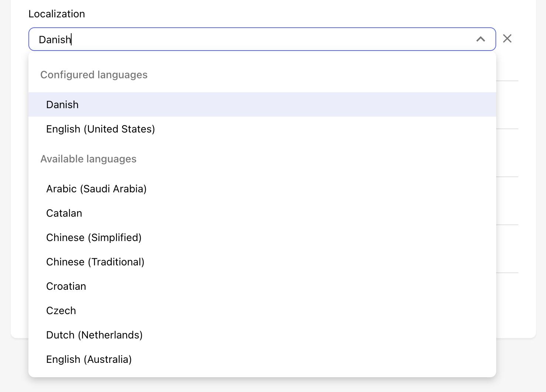Screen dimensions: 546x392
Task: Pick Catalan from available languages
Action: click(64, 213)
